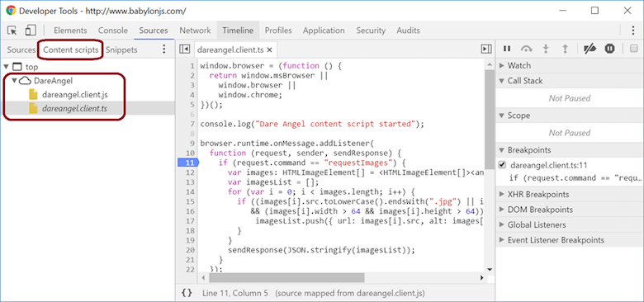Uncheck the dareangel.client.ts:11 breakpoint checkbox
This screenshot has width=644, height=302.
click(x=501, y=165)
